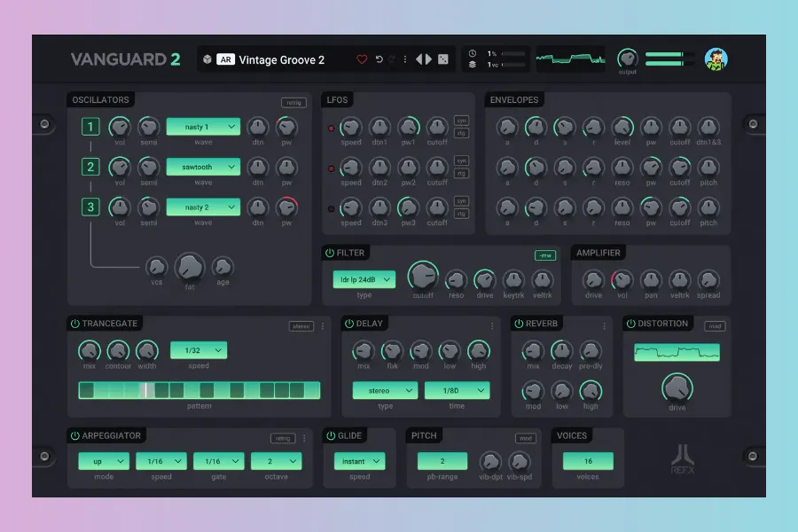Viewport: 798px width, 532px height.
Task: Open the Trancegate three-dot options menu
Action: tap(323, 325)
